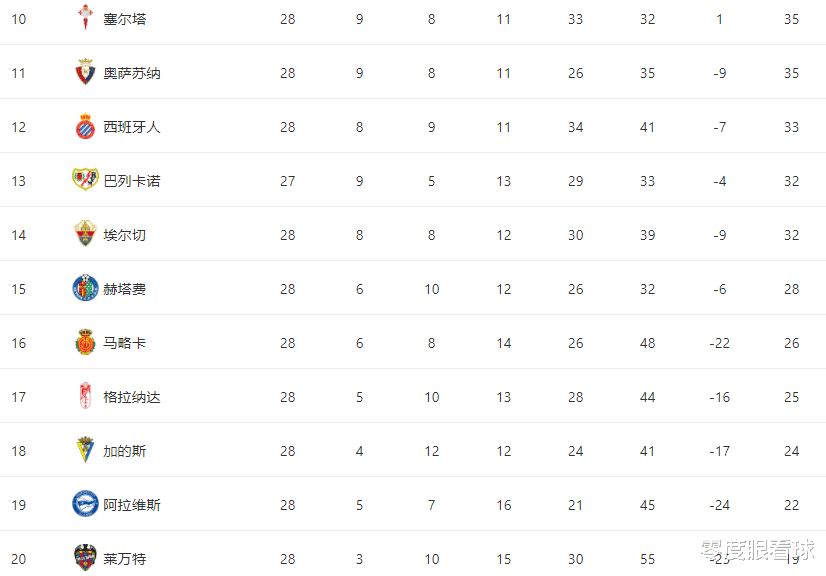
Task: Click rank number 20 in standings
Action: pos(18,559)
